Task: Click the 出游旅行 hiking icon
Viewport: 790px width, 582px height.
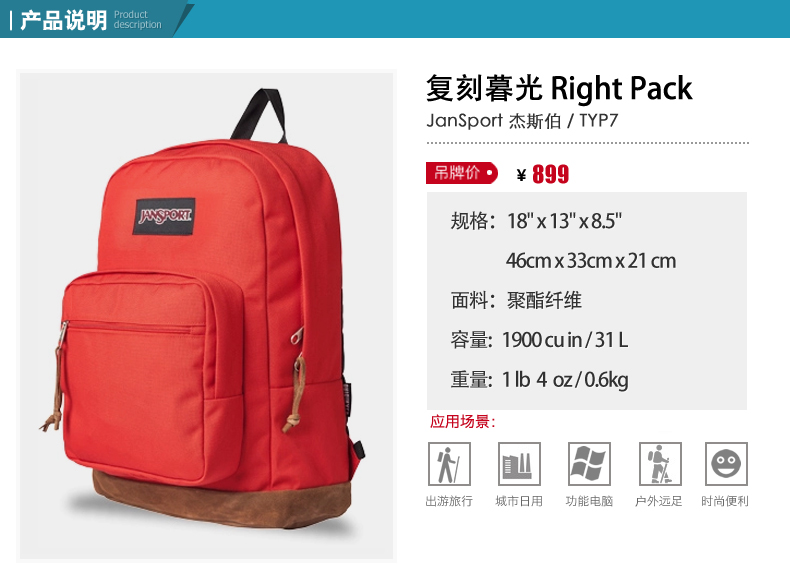Action: (x=449, y=464)
